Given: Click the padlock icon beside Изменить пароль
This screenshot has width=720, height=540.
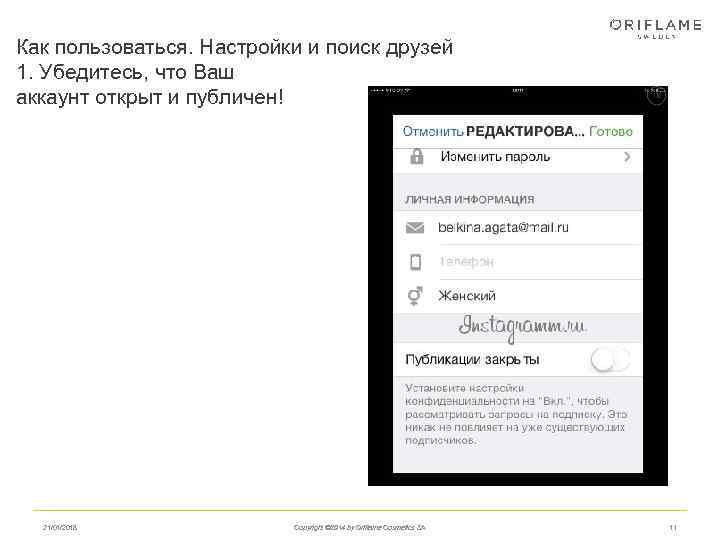Looking at the screenshot, I should coord(416,157).
